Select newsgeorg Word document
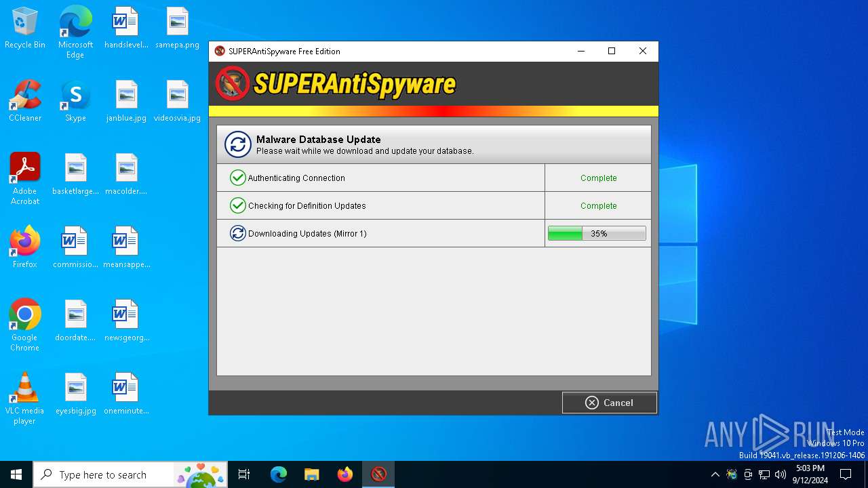 (x=126, y=321)
